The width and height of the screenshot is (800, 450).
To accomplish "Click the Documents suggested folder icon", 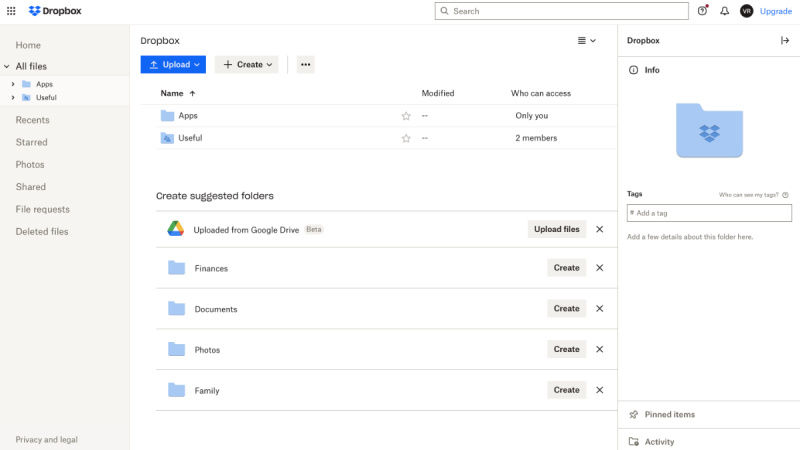I will (177, 308).
